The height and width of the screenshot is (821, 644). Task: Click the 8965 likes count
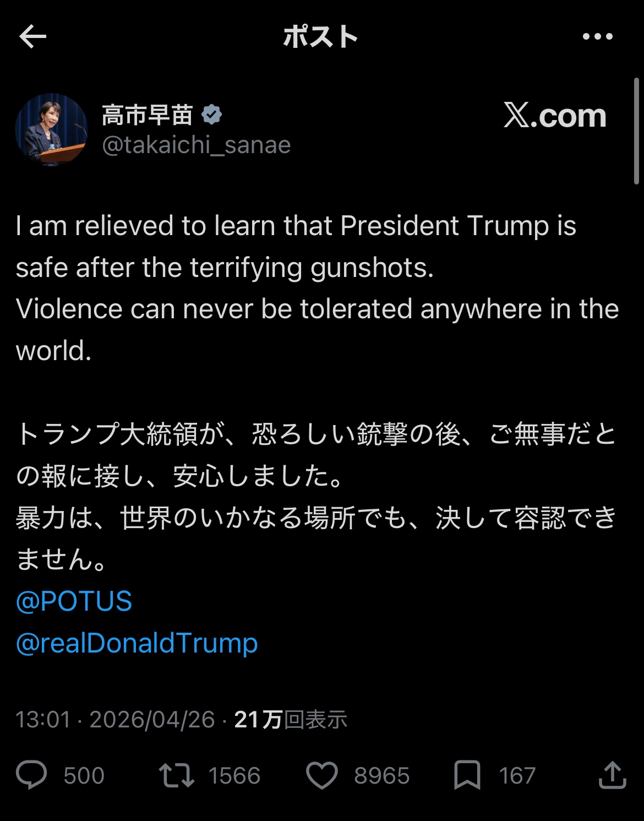click(382, 776)
